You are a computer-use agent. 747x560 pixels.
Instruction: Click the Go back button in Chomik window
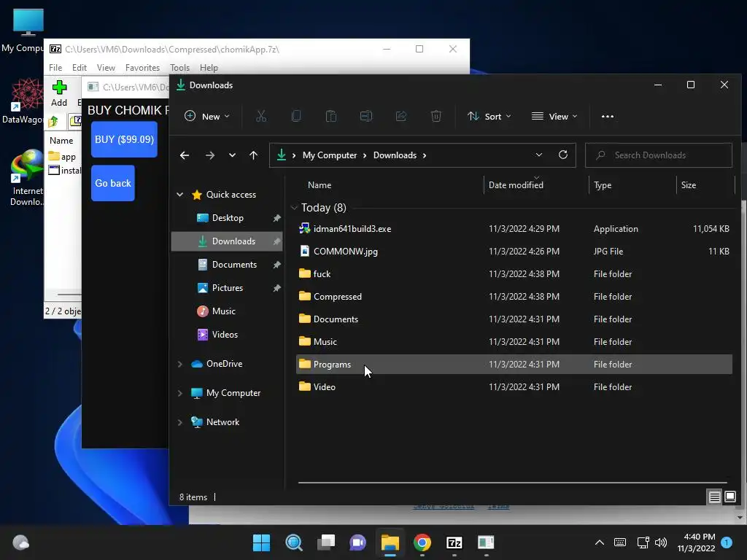113,183
